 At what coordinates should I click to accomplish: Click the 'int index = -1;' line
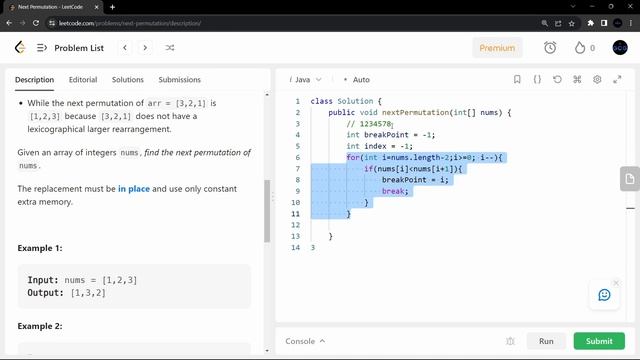click(379, 146)
